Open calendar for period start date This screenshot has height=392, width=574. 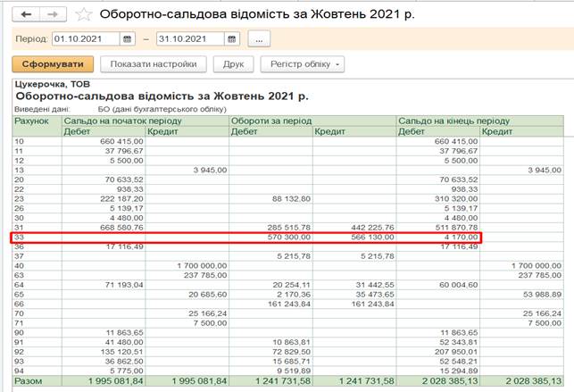click(x=127, y=39)
